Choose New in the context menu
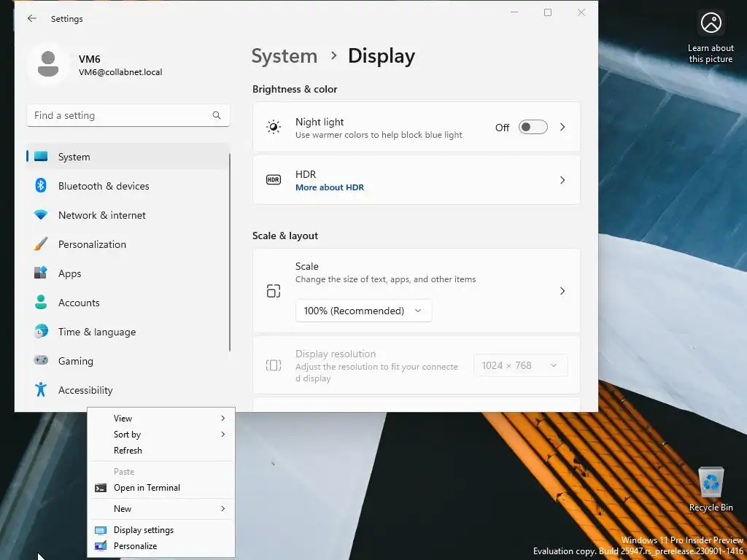Image resolution: width=747 pixels, height=560 pixels. [161, 508]
